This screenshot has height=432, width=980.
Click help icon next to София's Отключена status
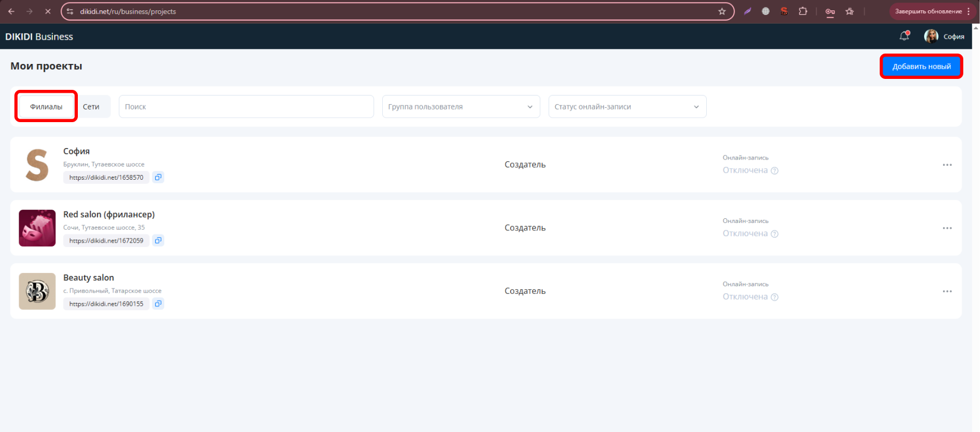click(775, 170)
